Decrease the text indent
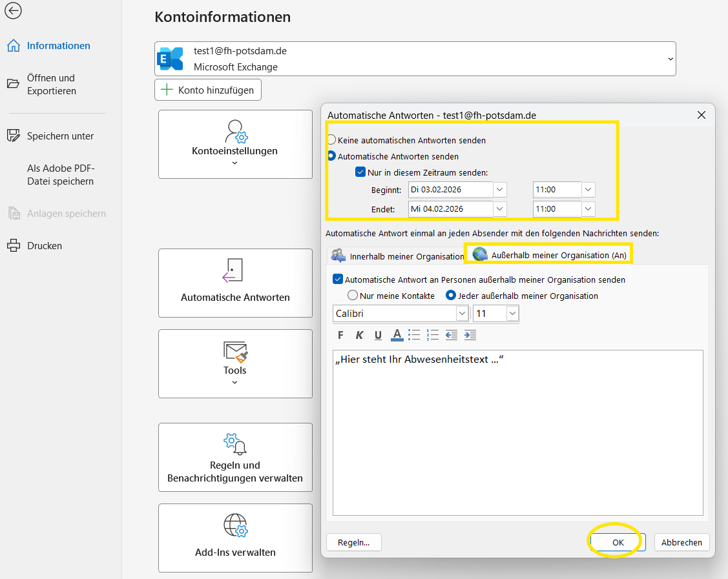 (x=452, y=335)
